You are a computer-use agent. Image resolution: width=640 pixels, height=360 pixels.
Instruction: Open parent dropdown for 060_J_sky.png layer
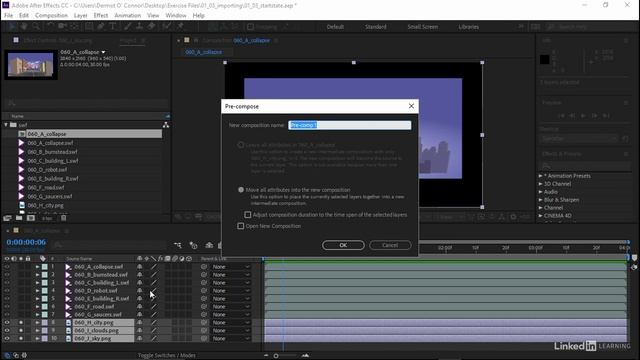pyautogui.click(x=230, y=338)
